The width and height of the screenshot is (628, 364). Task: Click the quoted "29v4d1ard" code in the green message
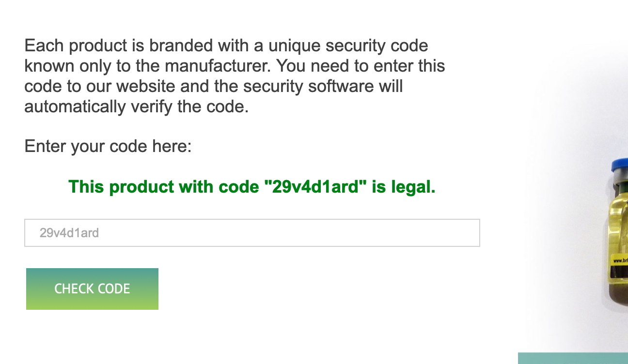point(314,186)
